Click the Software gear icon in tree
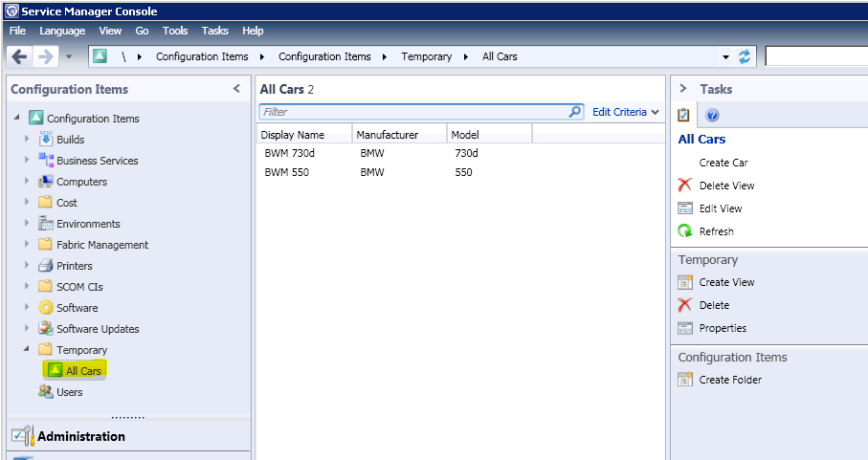This screenshot has height=460, width=868. 45,308
